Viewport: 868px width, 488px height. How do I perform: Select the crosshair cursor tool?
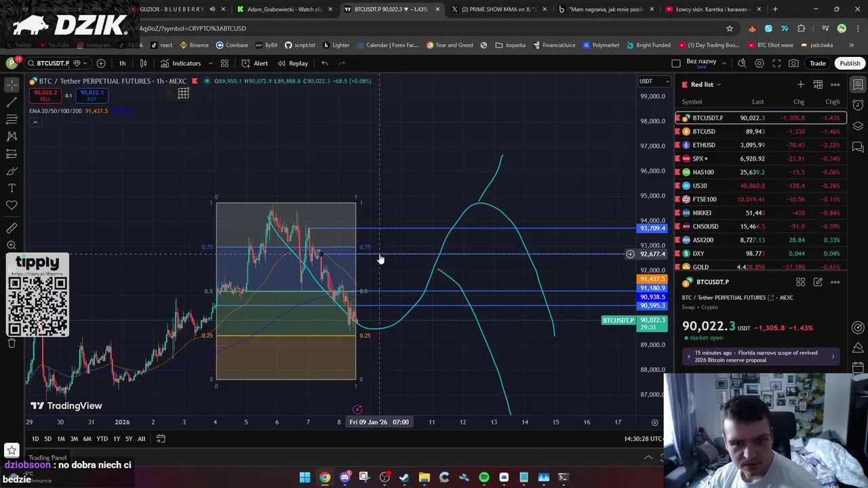(12, 85)
